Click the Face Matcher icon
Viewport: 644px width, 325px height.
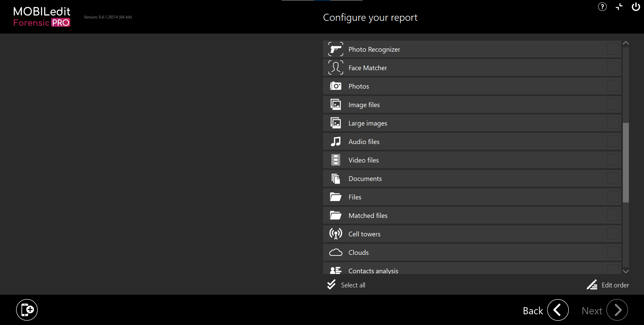pyautogui.click(x=335, y=68)
